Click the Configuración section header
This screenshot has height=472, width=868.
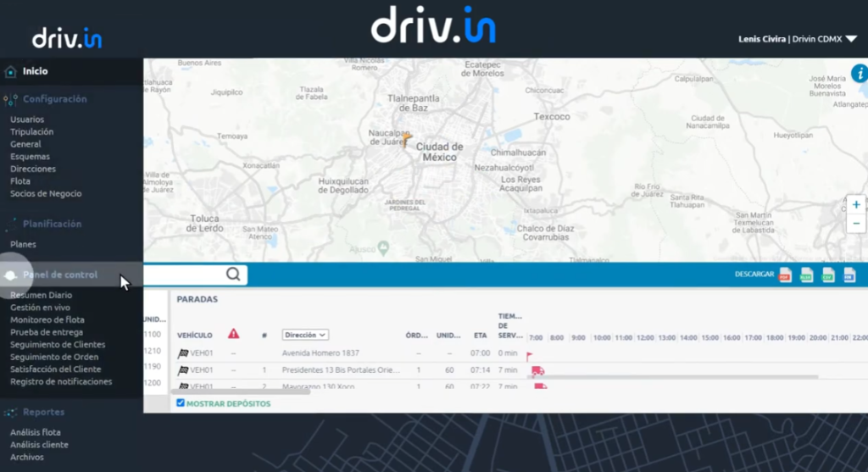click(x=55, y=99)
